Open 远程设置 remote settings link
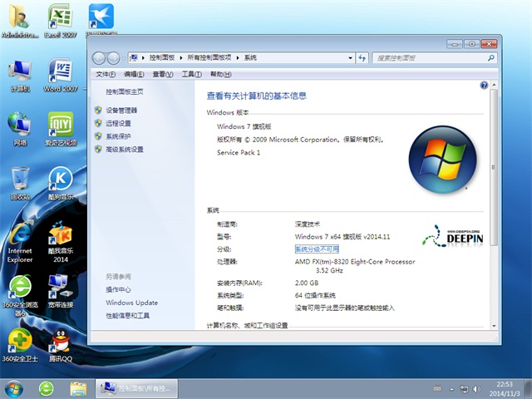The height and width of the screenshot is (399, 532). tap(118, 123)
